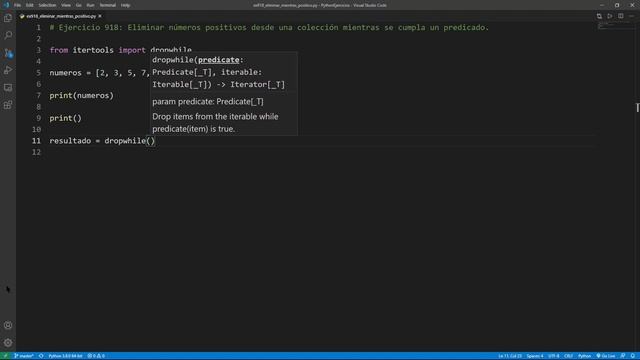Open the Explorer view in activity bar
The width and height of the screenshot is (640, 360).
click(8, 18)
